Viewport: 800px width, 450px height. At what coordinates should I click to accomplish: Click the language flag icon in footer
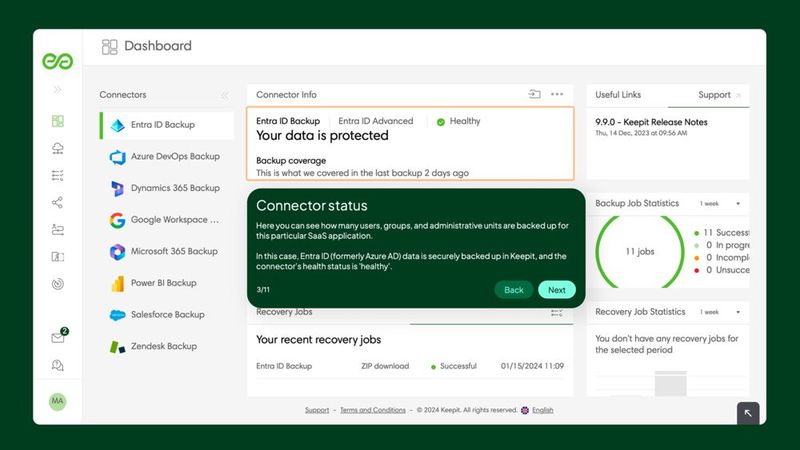524,410
